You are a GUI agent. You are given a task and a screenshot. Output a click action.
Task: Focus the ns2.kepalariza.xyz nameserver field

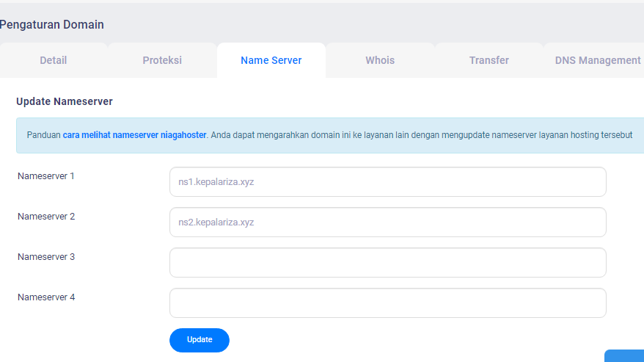coord(387,222)
